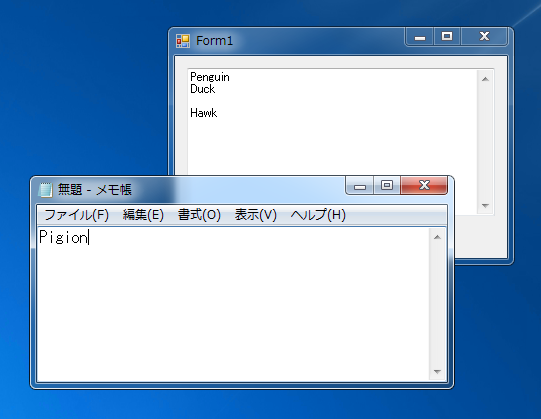Open the ファイル(F) menu in Notepad

tap(76, 215)
